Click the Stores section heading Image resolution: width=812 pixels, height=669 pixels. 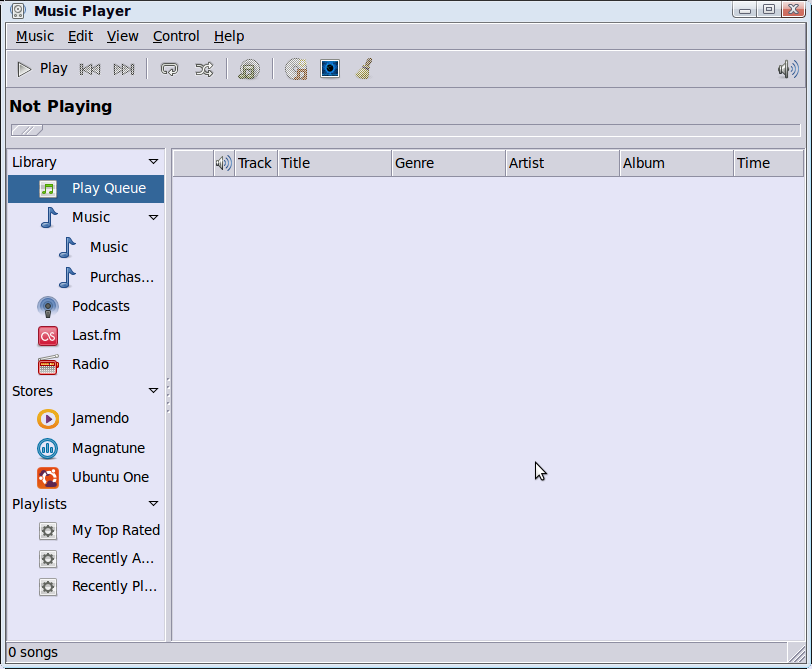32,391
